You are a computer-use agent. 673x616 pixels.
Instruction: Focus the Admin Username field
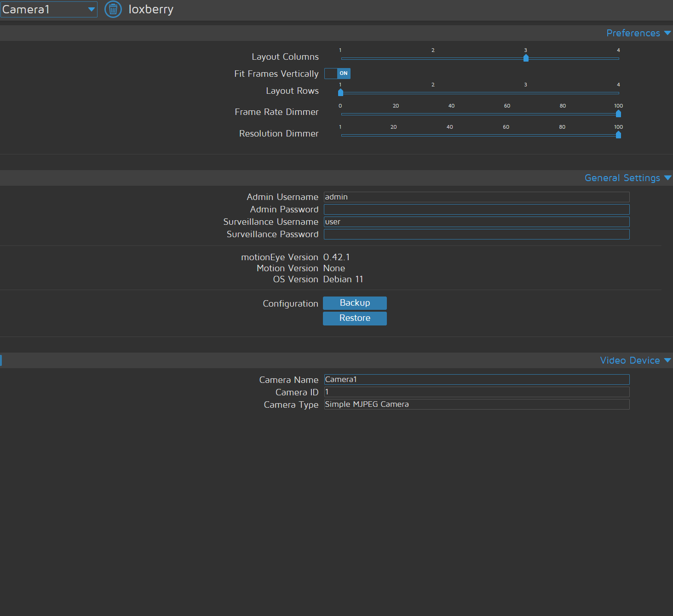(x=476, y=197)
